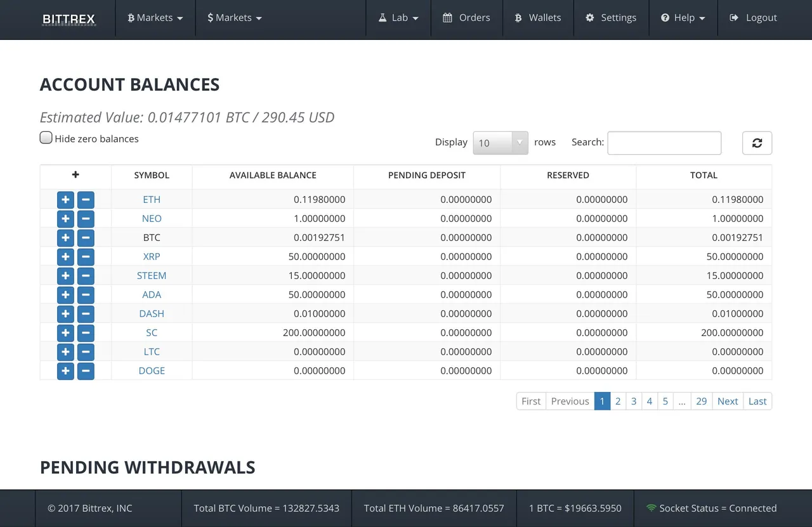The width and height of the screenshot is (812, 527).
Task: Open the NEO symbol link
Action: 152,218
